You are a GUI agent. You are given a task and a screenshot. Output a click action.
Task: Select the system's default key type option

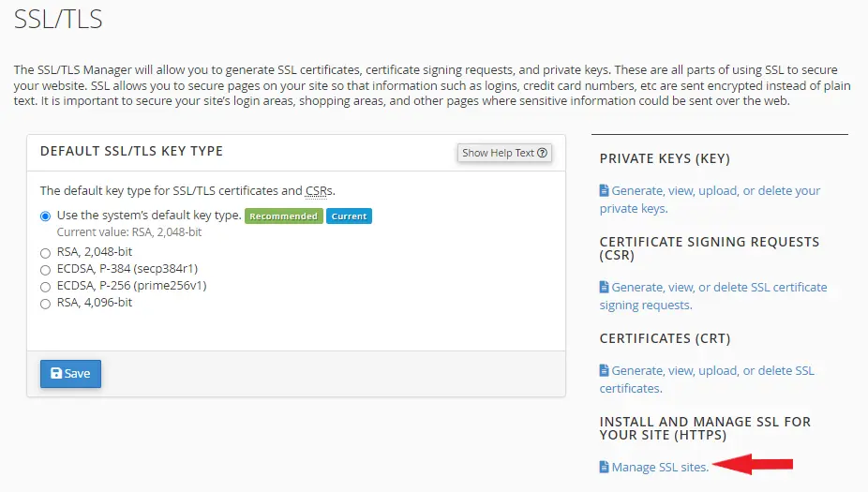(46, 216)
